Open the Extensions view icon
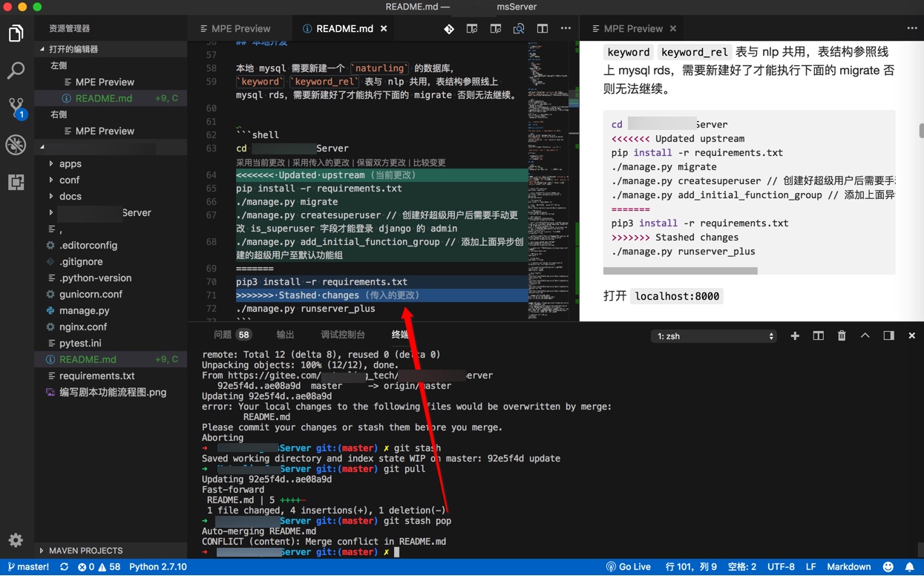This screenshot has height=576, width=924. (x=16, y=182)
